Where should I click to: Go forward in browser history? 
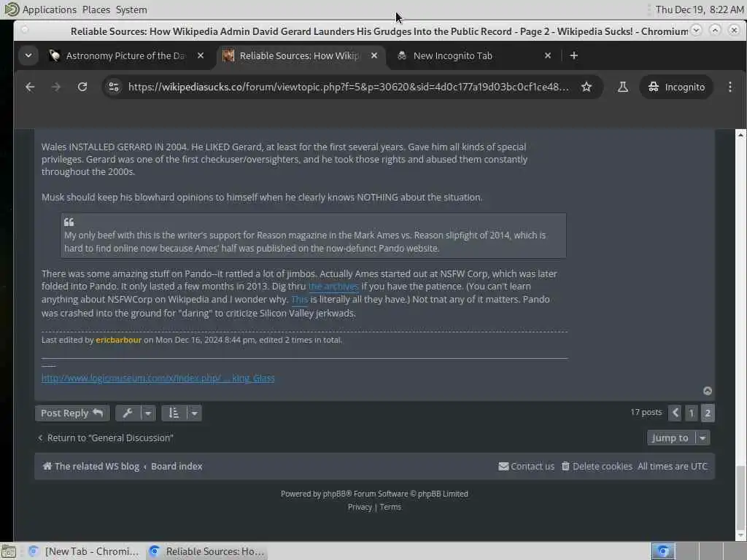pos(56,87)
